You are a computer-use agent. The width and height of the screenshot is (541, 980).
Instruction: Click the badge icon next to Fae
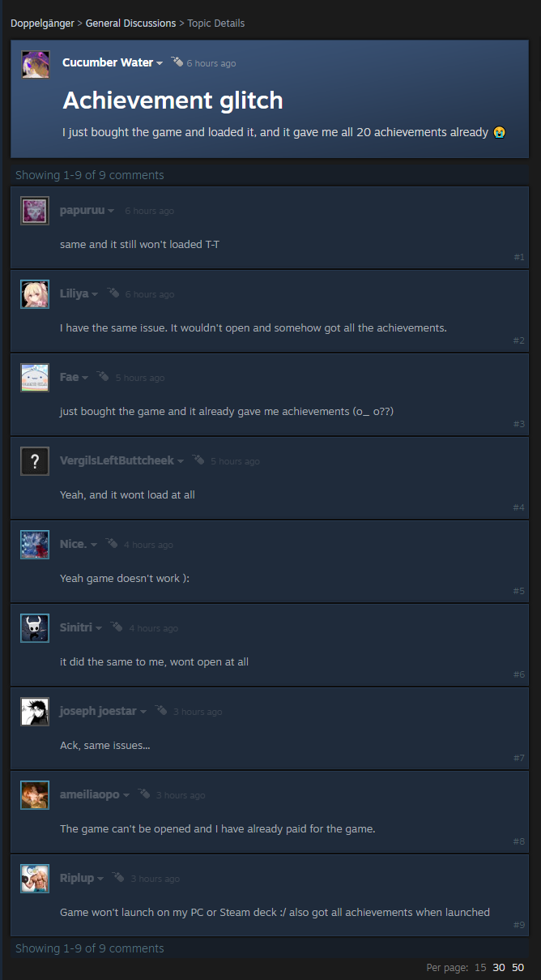[103, 376]
